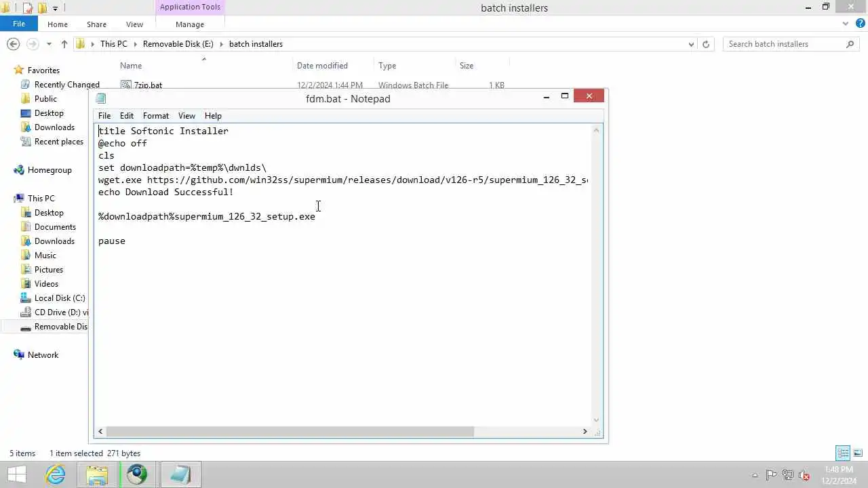The image size is (868, 488).
Task: Refresh the batch installers folder
Action: pos(706,44)
